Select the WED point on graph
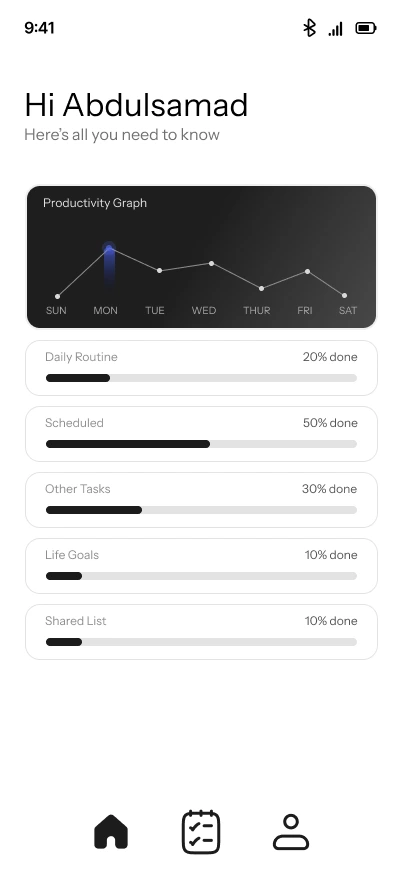The image size is (402, 874). point(211,263)
